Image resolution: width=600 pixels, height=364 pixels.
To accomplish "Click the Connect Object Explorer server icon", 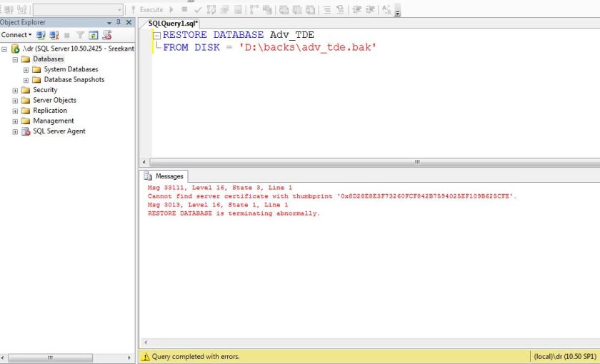I will point(41,35).
